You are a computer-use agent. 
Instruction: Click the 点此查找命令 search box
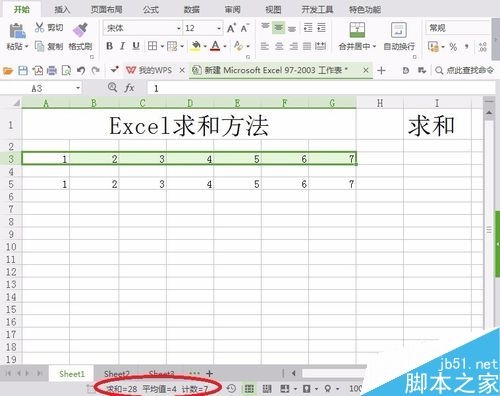pyautogui.click(x=465, y=70)
